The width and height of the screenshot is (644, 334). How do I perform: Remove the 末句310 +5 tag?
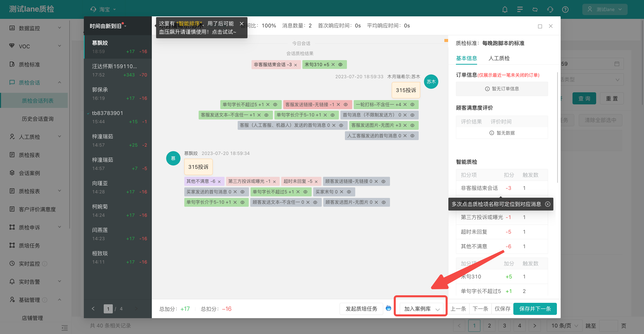tap(333, 65)
